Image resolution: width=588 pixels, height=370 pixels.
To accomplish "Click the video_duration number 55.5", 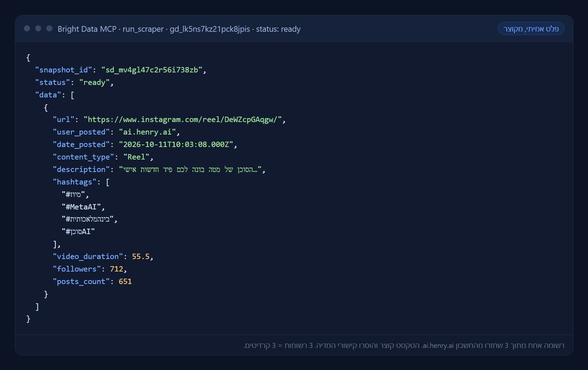I will click(x=140, y=257).
